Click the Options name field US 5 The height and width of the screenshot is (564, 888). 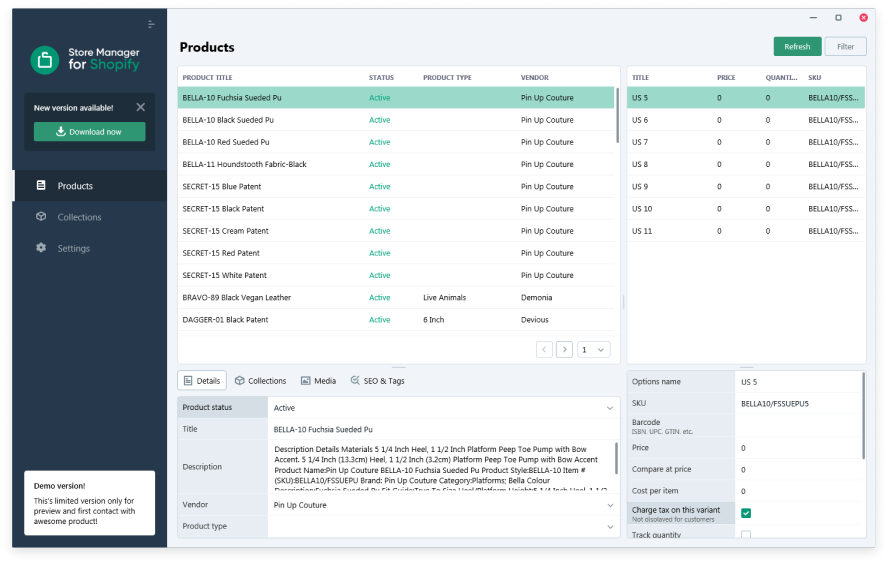799,382
